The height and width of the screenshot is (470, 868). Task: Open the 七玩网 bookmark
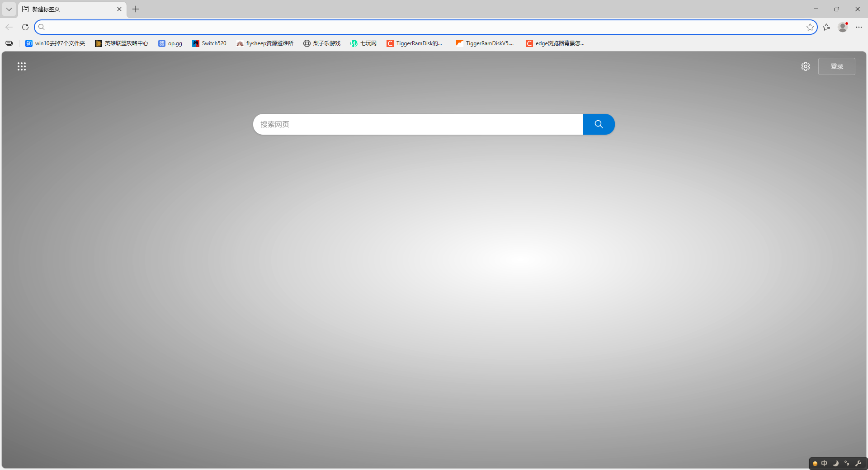363,43
